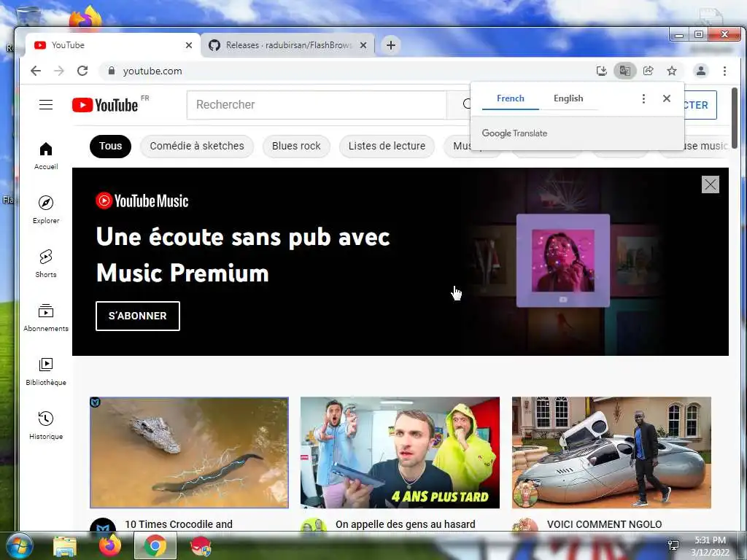
Task: Click the browser forward arrow
Action: (59, 71)
